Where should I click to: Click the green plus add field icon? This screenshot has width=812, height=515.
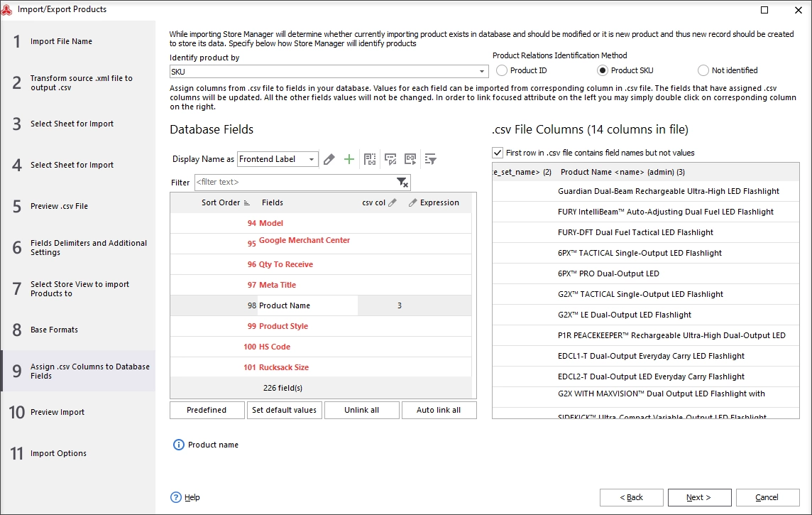[x=349, y=159]
